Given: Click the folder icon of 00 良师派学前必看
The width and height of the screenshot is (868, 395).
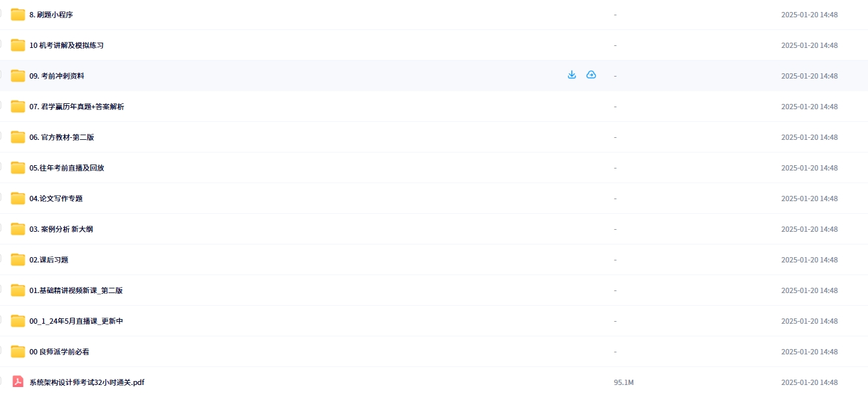Looking at the screenshot, I should coord(18,352).
